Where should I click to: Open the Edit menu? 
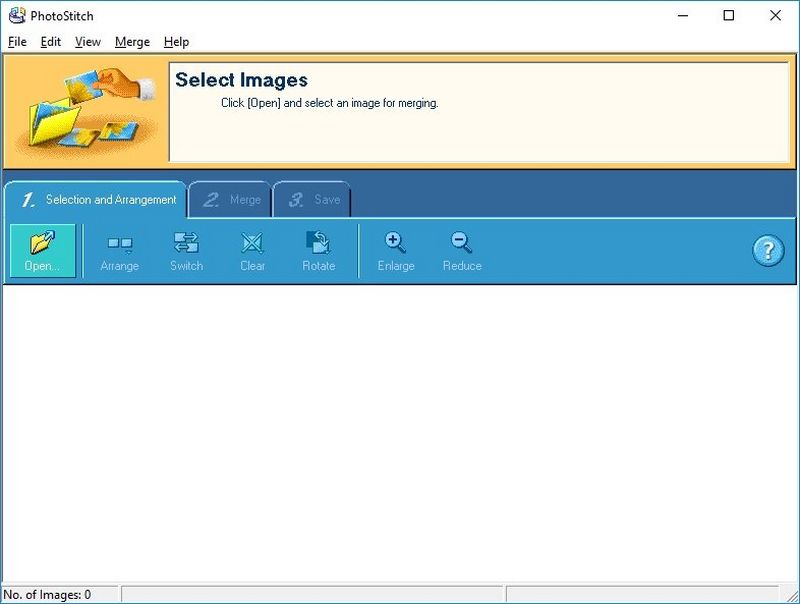[50, 42]
